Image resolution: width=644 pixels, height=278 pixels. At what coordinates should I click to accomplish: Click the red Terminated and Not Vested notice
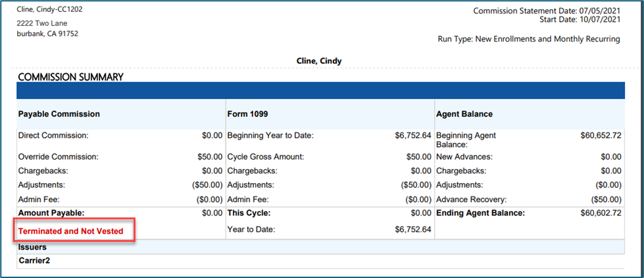click(x=70, y=231)
